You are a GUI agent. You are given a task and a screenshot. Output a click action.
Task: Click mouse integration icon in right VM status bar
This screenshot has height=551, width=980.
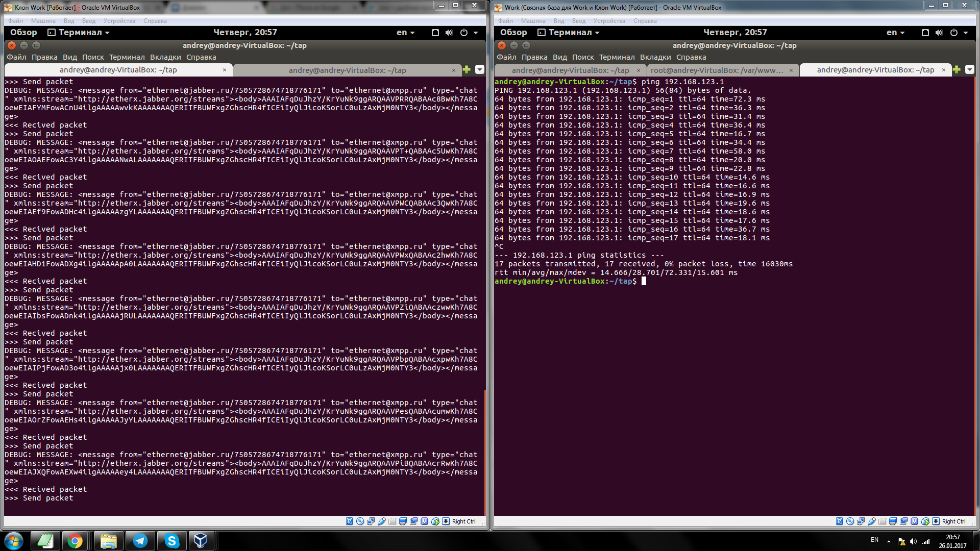[925, 521]
